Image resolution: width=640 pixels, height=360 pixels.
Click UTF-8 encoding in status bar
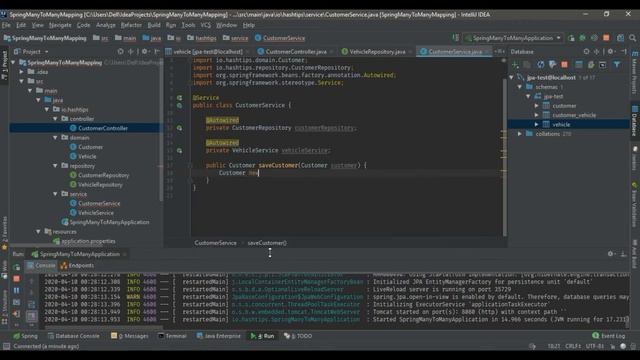click(x=595, y=346)
